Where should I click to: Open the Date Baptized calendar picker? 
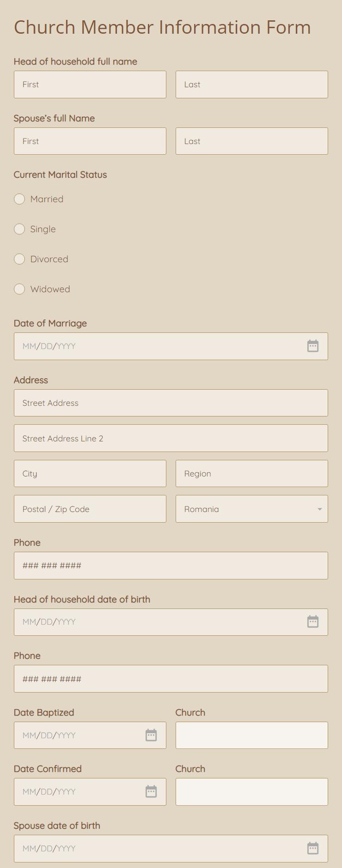[151, 735]
